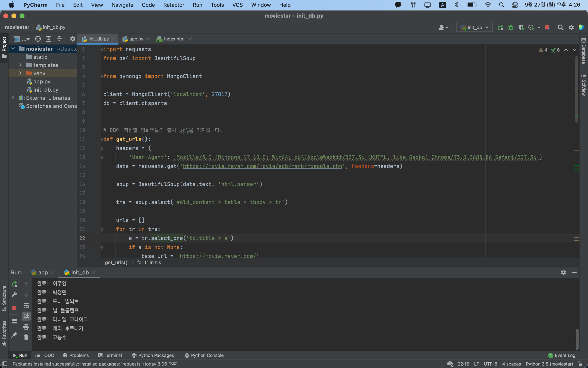This screenshot has width=588, height=368.
Task: Toggle the SciView tool window button
Action: [584, 84]
